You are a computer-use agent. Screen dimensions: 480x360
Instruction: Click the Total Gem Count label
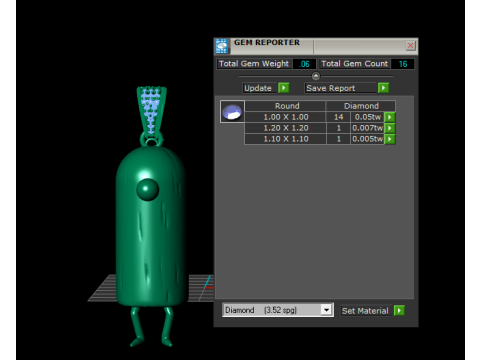[x=355, y=64]
